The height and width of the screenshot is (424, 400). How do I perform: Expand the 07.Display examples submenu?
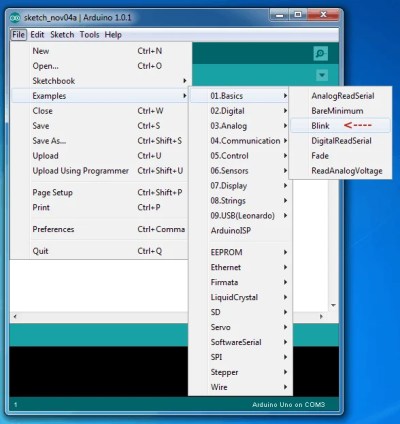241,186
